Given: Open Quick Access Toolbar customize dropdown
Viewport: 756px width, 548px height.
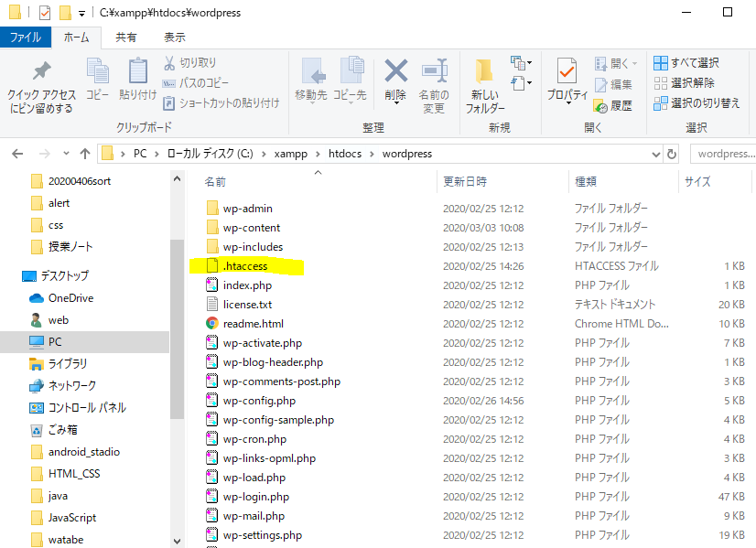Looking at the screenshot, I should pyautogui.click(x=82, y=14).
